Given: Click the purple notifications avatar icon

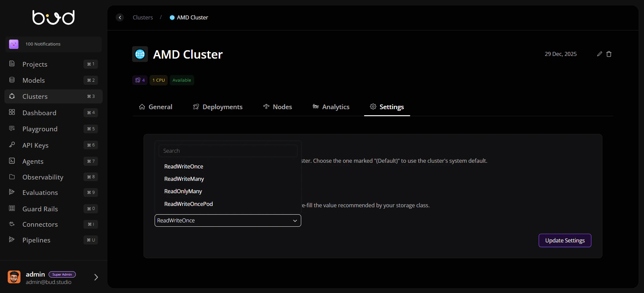Looking at the screenshot, I should (14, 44).
